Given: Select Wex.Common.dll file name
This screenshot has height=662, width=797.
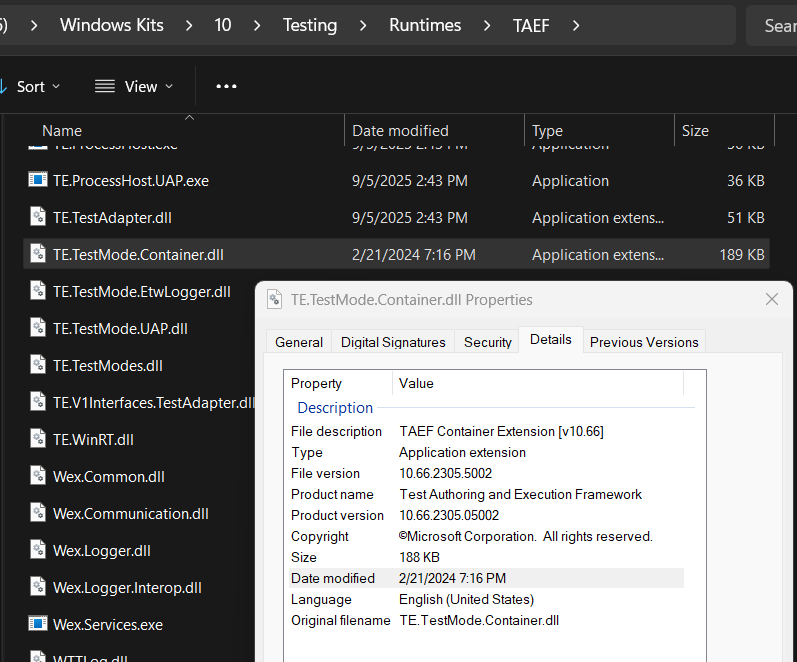Looking at the screenshot, I should pyautogui.click(x=109, y=477).
